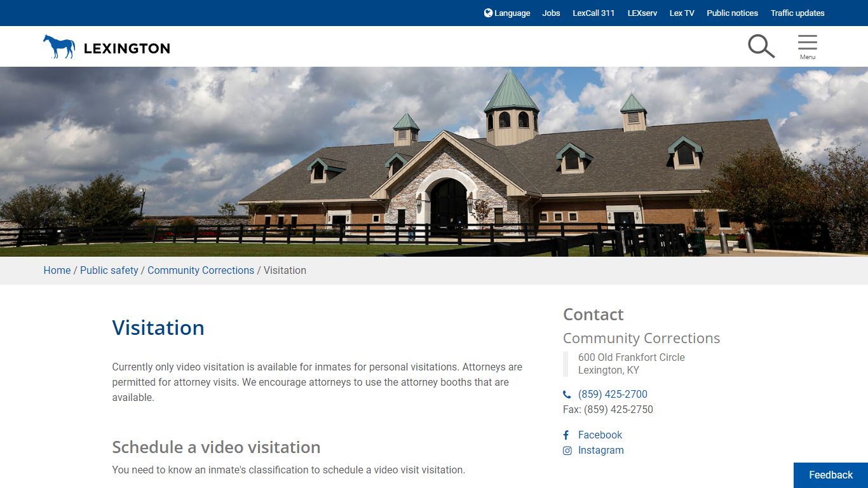Click the building banner image
Image resolution: width=868 pixels, height=488 pixels.
click(434, 161)
